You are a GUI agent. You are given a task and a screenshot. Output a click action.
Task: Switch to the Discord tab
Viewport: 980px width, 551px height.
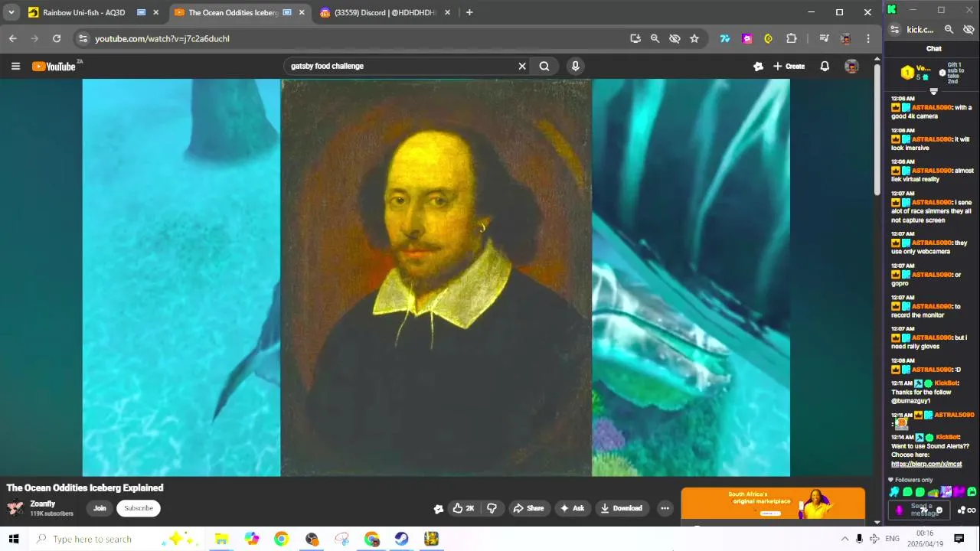tap(377, 12)
